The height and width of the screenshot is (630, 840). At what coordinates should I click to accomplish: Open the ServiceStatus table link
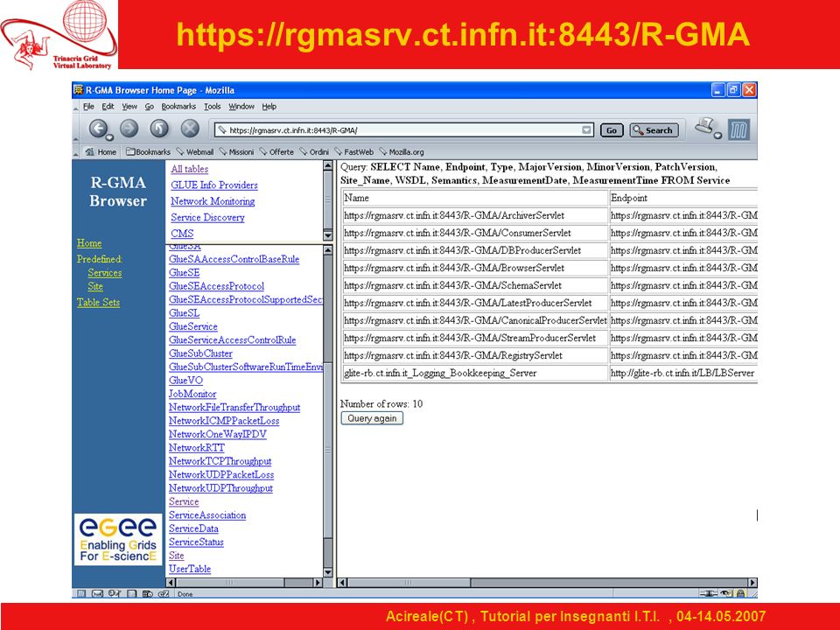click(196, 542)
